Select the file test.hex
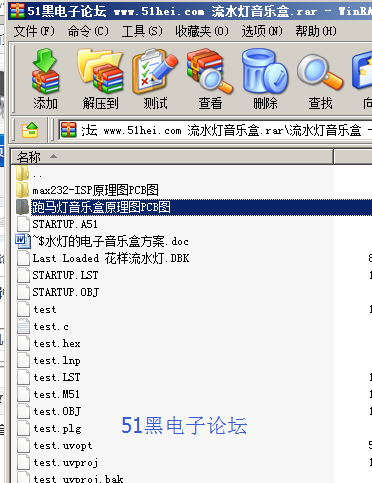Image resolution: width=372 pixels, height=483 pixels. point(48,343)
